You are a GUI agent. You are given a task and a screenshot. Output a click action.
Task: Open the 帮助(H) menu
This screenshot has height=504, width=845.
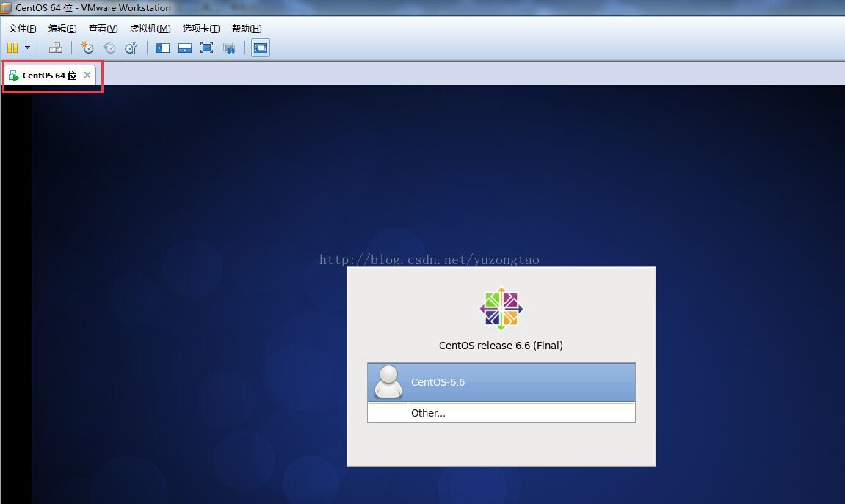point(247,29)
